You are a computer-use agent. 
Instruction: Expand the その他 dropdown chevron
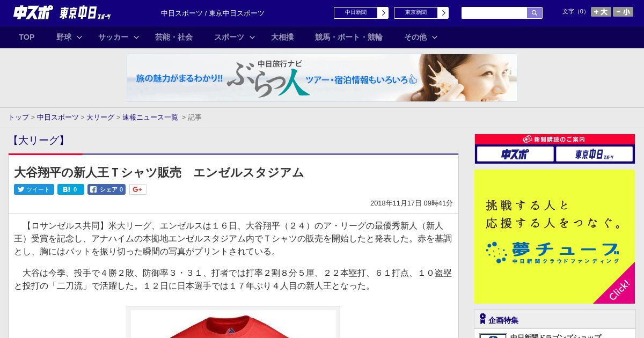tap(435, 37)
